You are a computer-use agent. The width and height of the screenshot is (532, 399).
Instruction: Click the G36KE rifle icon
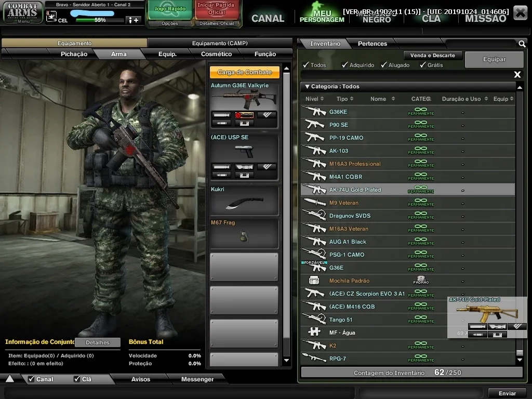click(x=314, y=112)
